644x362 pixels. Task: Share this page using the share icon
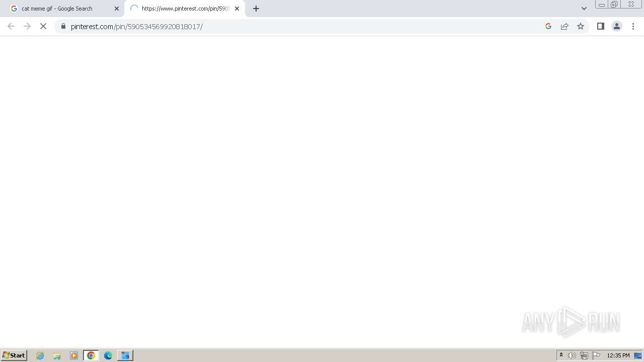point(565,26)
